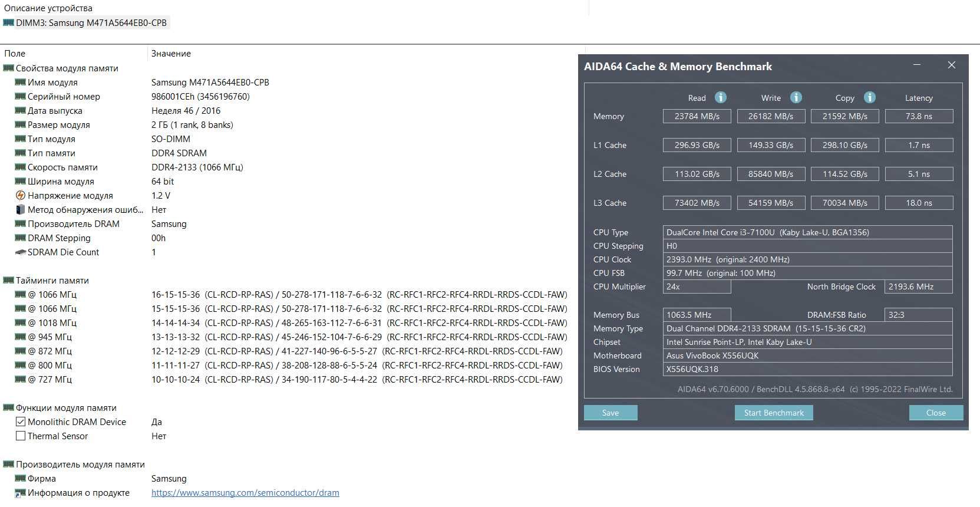The width and height of the screenshot is (980, 507).
Task: Click the icon beside Размер модуля row
Action: 20,125
